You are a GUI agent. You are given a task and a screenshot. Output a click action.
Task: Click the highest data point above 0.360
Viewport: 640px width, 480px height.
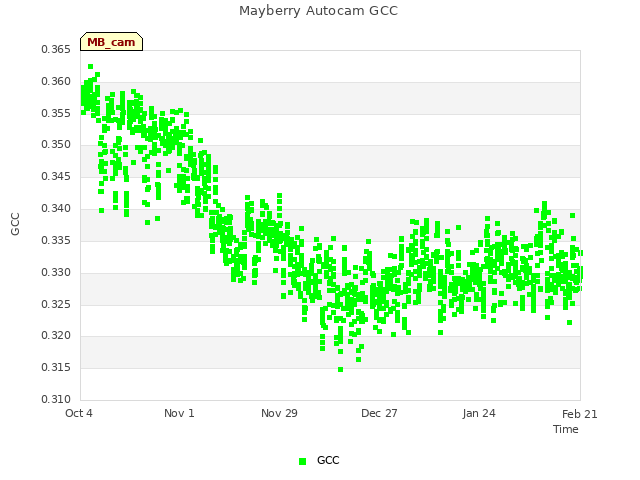[91, 67]
